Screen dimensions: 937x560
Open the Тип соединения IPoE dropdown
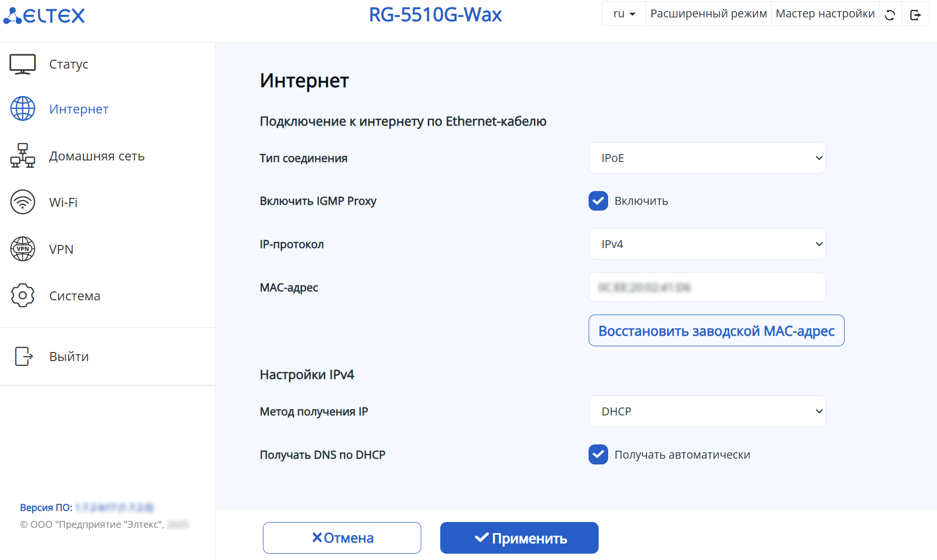[707, 158]
